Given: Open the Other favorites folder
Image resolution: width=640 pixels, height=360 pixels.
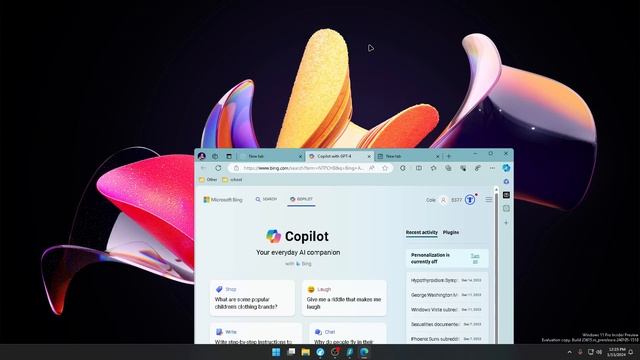Looking at the screenshot, I should coord(208,180).
